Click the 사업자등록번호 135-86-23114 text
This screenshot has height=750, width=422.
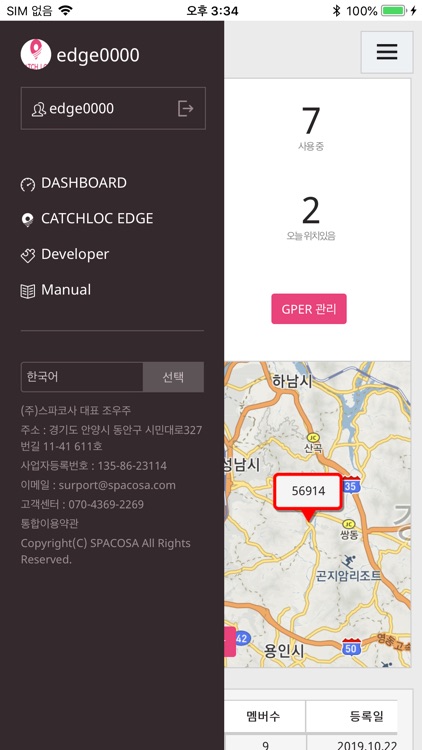94,466
